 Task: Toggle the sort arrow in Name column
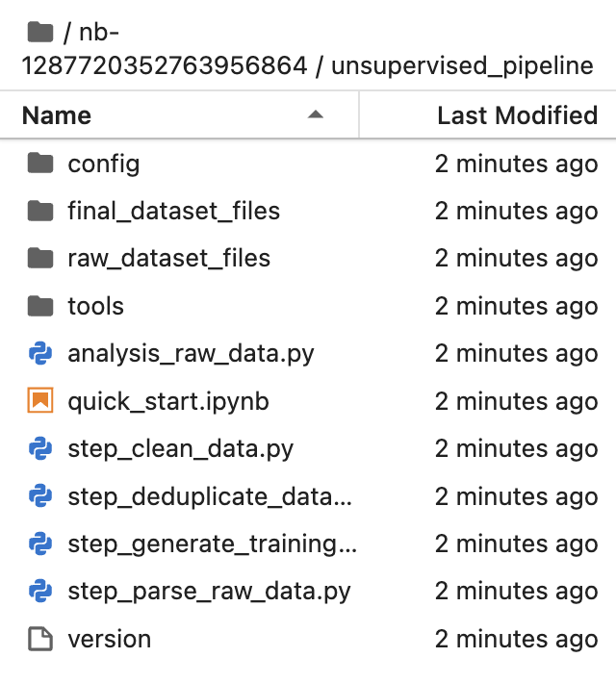(x=315, y=115)
